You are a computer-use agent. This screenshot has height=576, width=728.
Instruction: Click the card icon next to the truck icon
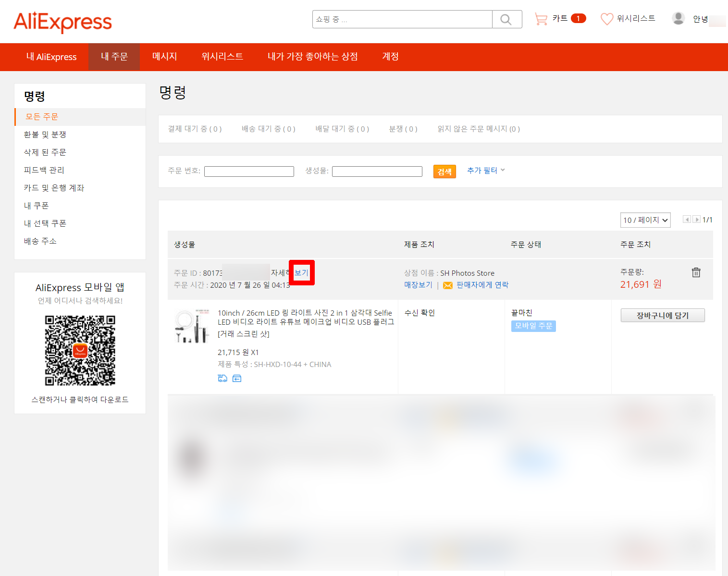[x=237, y=379]
